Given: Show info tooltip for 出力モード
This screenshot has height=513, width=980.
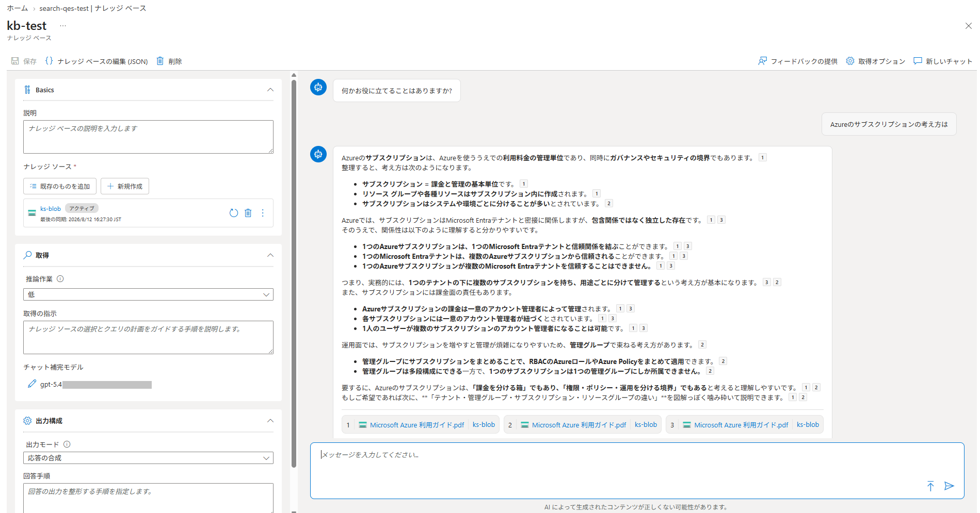Looking at the screenshot, I should pos(67,444).
